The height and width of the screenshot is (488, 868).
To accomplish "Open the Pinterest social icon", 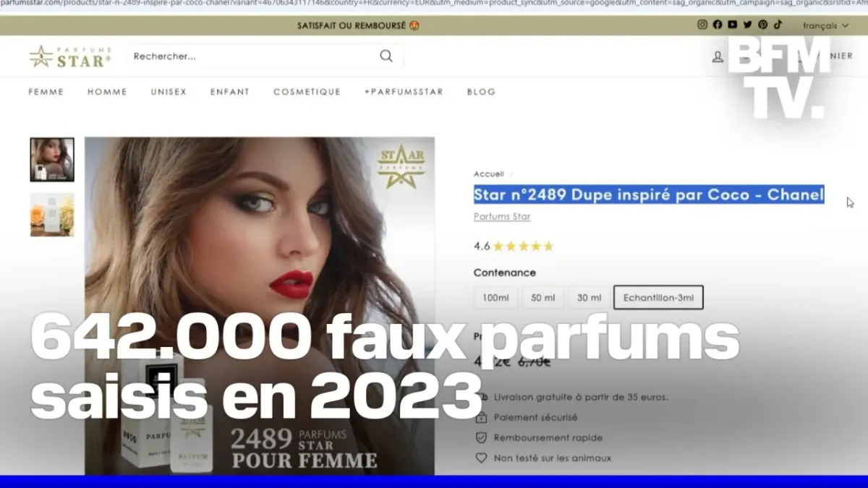I will (x=762, y=25).
